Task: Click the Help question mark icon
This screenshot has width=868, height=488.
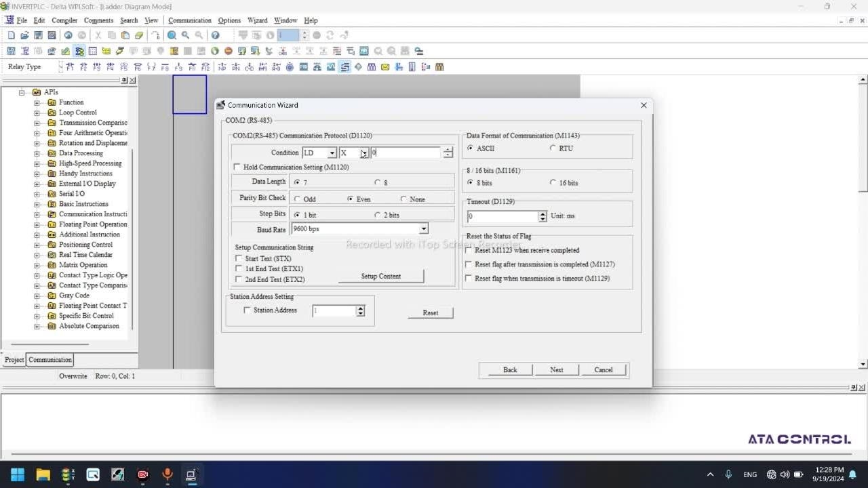Action: (x=215, y=35)
